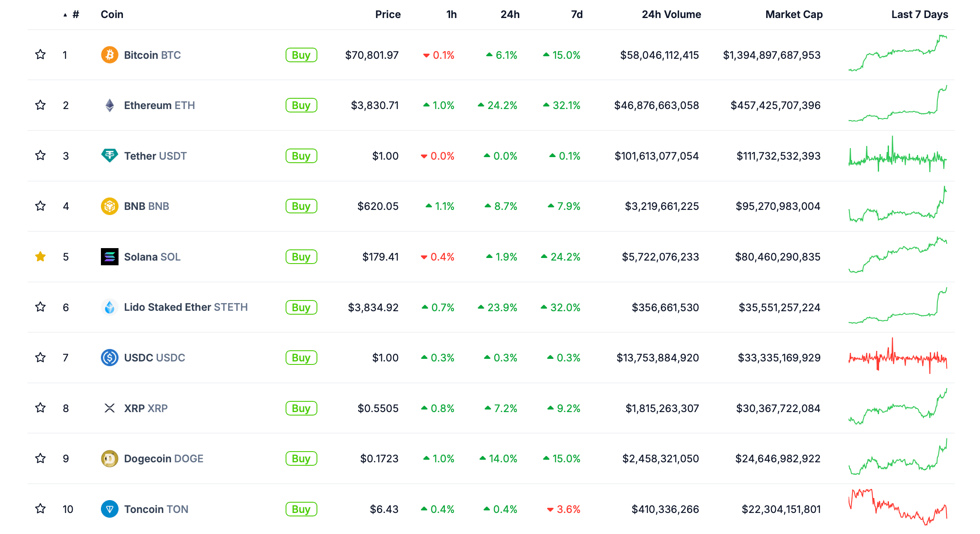
Task: Click the Bitcoin coin logo icon
Action: [110, 55]
